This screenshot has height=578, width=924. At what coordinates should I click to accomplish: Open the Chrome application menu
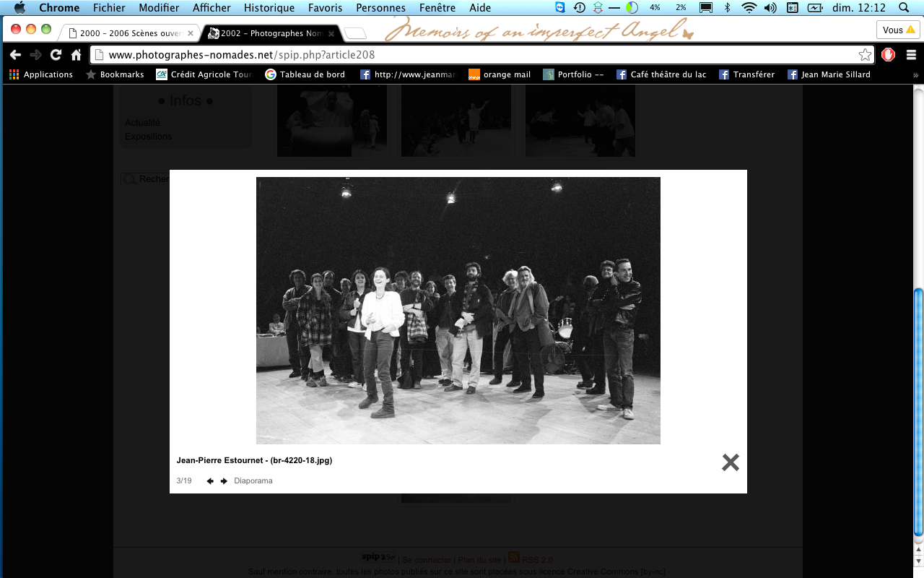coord(59,8)
